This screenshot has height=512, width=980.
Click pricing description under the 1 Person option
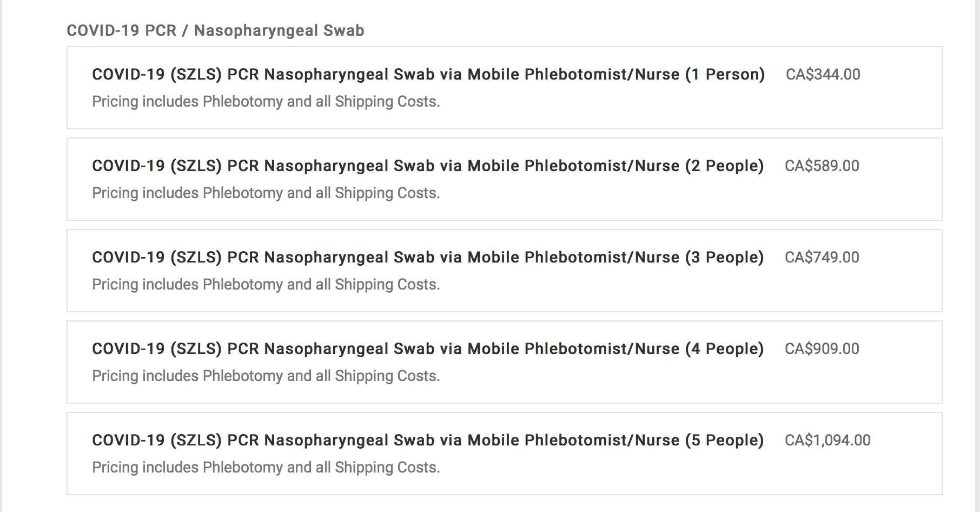(266, 101)
